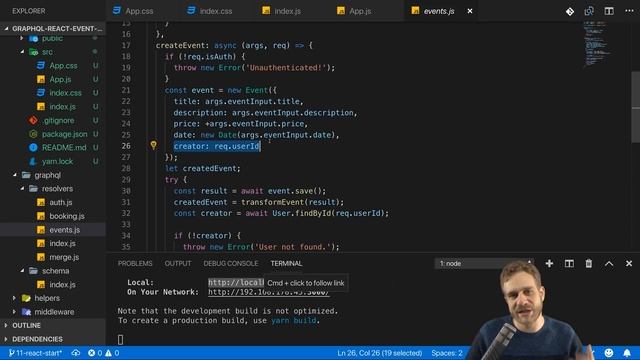Image resolution: width=640 pixels, height=360 pixels.
Task: Open the DEBUG CONSOLE tab
Action: click(231, 264)
